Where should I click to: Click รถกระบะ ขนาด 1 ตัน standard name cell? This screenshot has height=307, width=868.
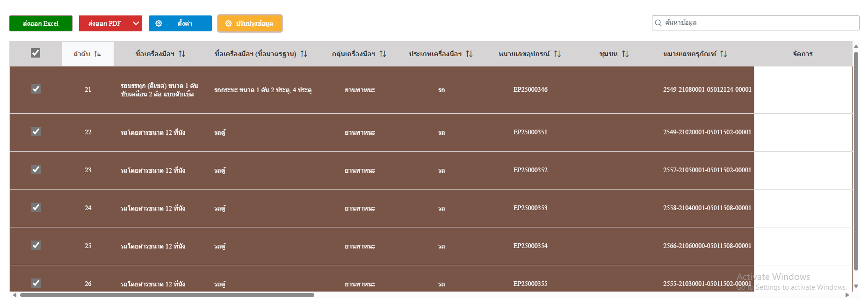click(263, 90)
